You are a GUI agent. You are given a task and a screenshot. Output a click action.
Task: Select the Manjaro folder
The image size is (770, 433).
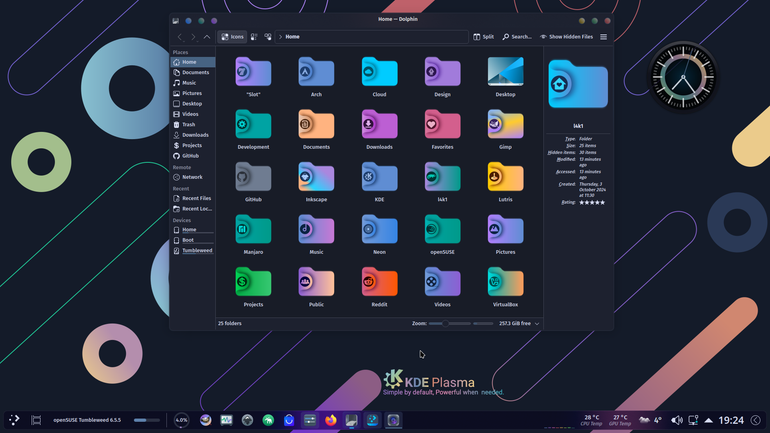click(253, 231)
